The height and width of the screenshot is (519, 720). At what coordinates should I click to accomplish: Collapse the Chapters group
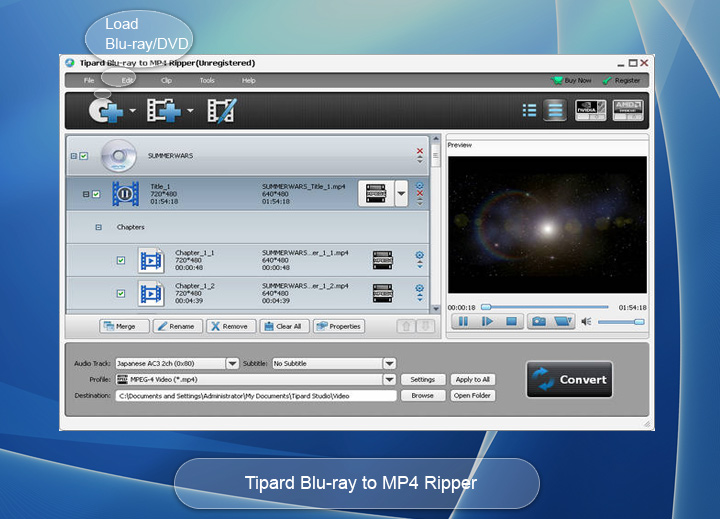pos(98,227)
